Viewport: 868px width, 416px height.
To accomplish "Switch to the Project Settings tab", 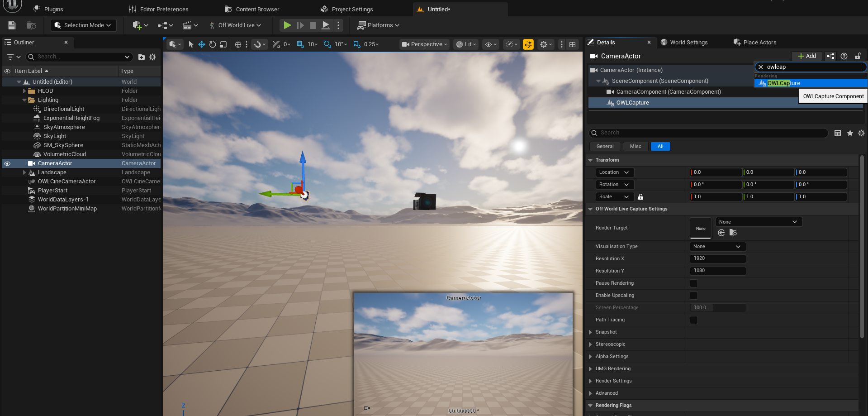I will [347, 9].
